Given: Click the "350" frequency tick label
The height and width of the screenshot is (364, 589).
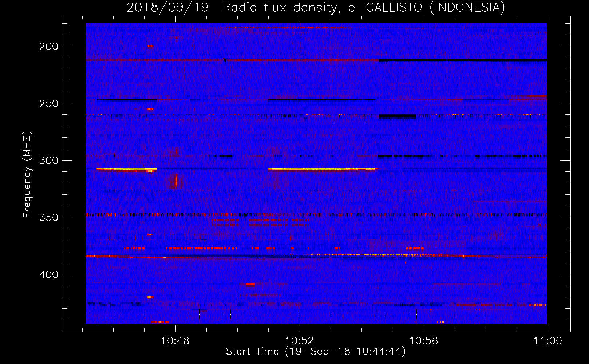Looking at the screenshot, I should click(49, 217).
